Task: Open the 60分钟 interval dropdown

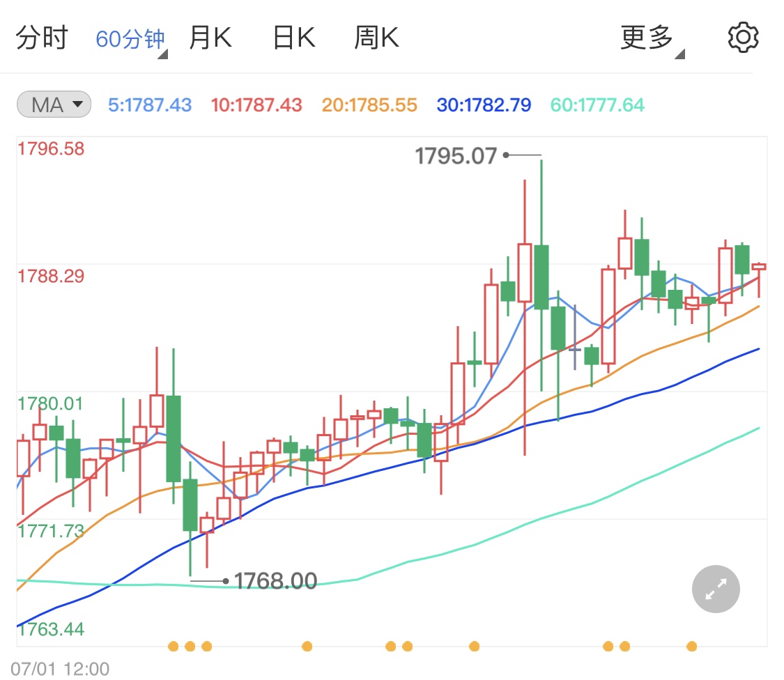Action: 132,39
